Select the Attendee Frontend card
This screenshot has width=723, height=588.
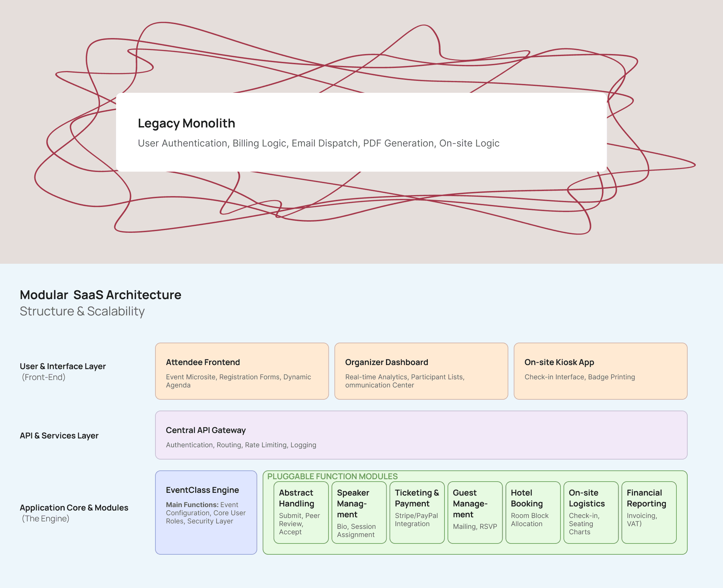coord(242,371)
